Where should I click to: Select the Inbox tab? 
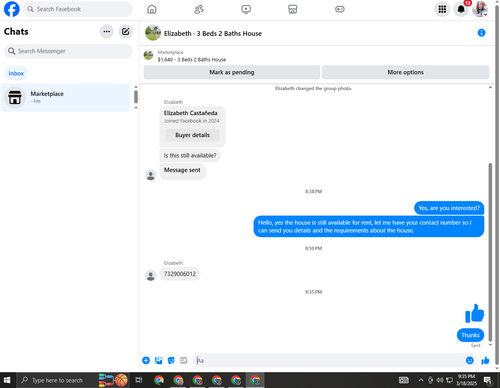point(16,73)
